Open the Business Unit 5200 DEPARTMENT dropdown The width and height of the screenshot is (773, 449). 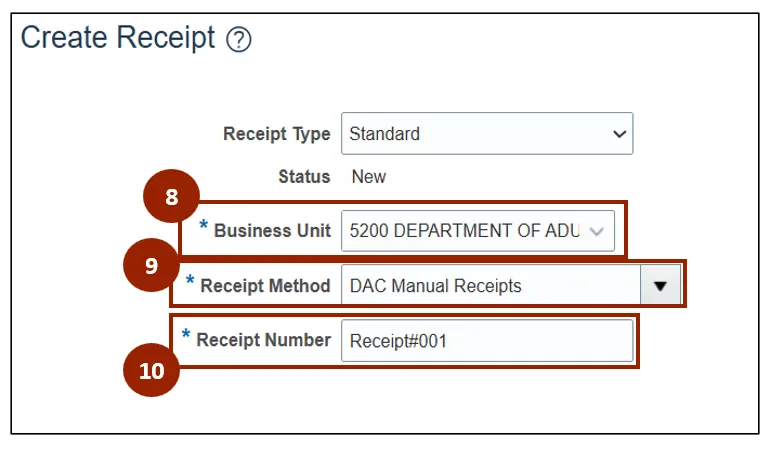click(x=465, y=231)
